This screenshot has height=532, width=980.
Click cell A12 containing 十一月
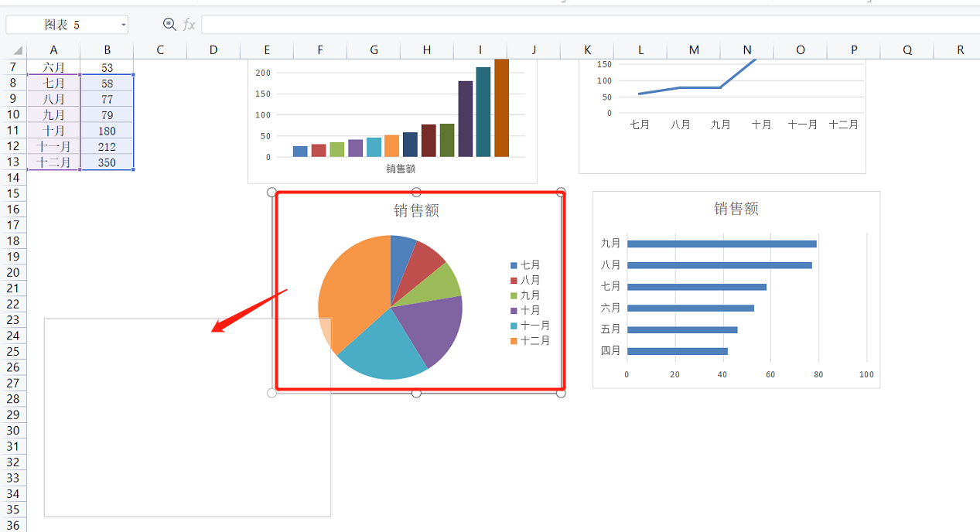click(53, 146)
